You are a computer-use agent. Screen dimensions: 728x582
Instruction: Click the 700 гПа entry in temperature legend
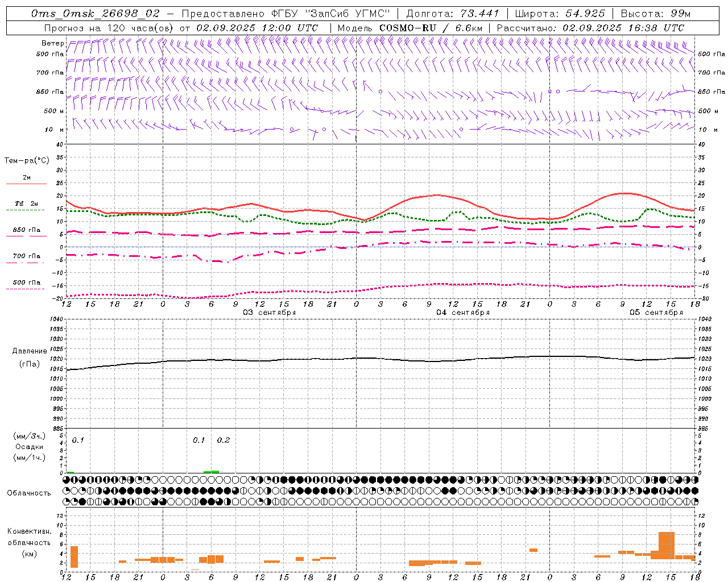point(27,256)
